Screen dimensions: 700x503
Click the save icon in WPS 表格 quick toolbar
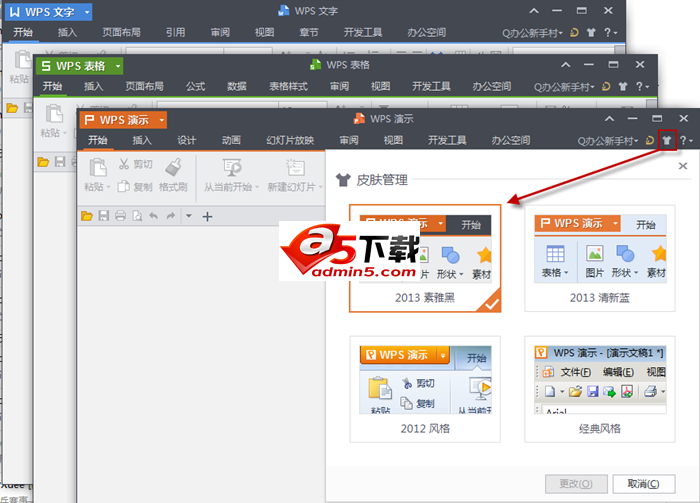click(x=60, y=162)
